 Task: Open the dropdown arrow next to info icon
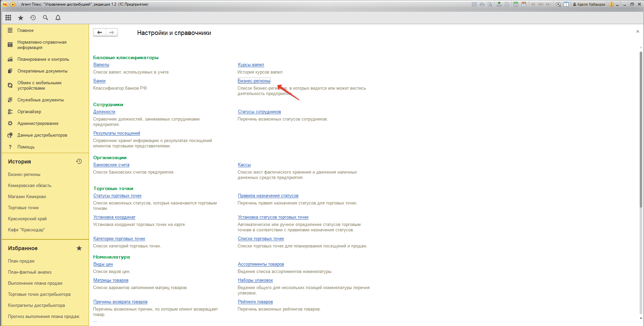617,5
